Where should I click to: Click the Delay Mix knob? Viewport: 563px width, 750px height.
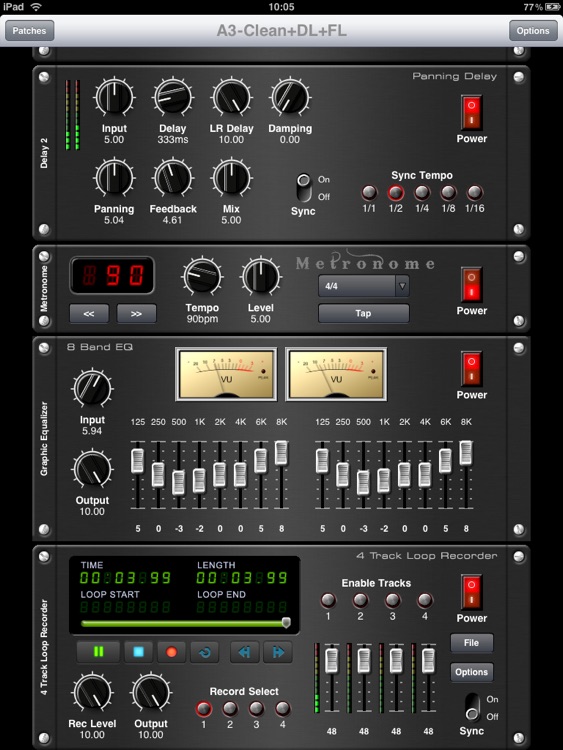coord(232,177)
